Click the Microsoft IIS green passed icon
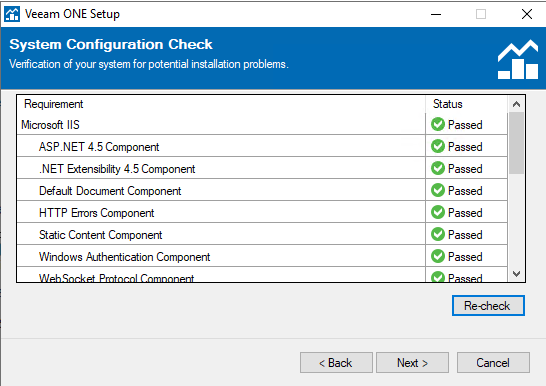 (438, 124)
